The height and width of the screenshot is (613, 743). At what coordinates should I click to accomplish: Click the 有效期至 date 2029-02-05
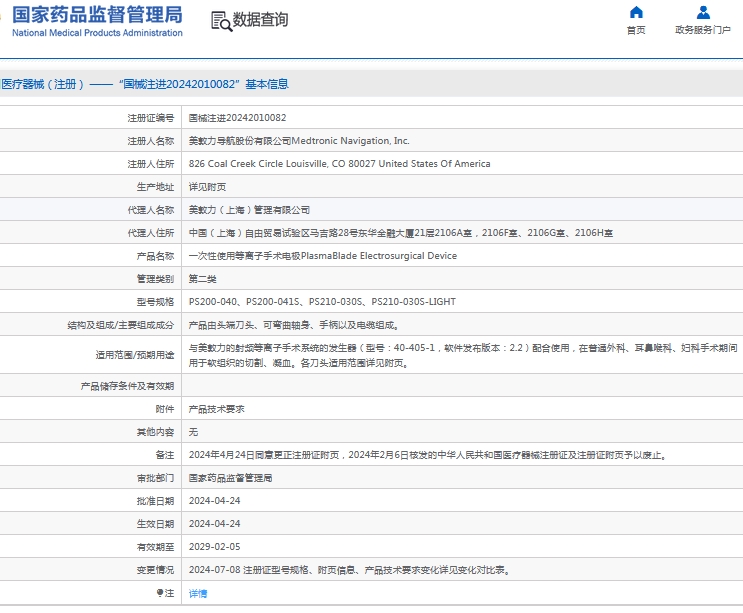click(214, 547)
